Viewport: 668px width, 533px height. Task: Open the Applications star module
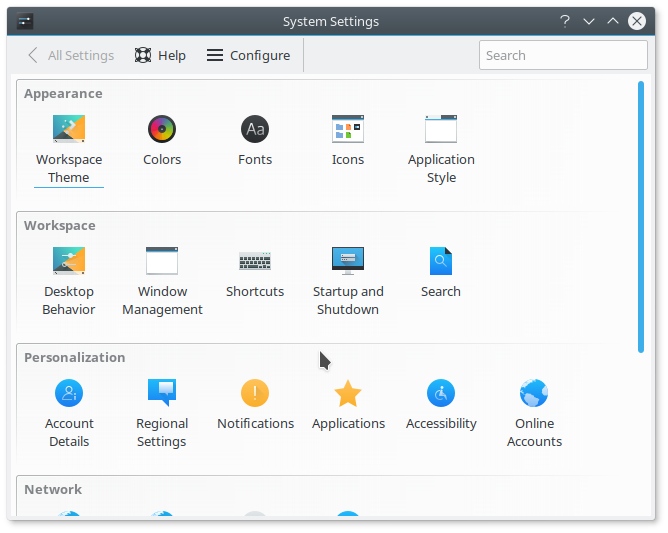coord(348,405)
